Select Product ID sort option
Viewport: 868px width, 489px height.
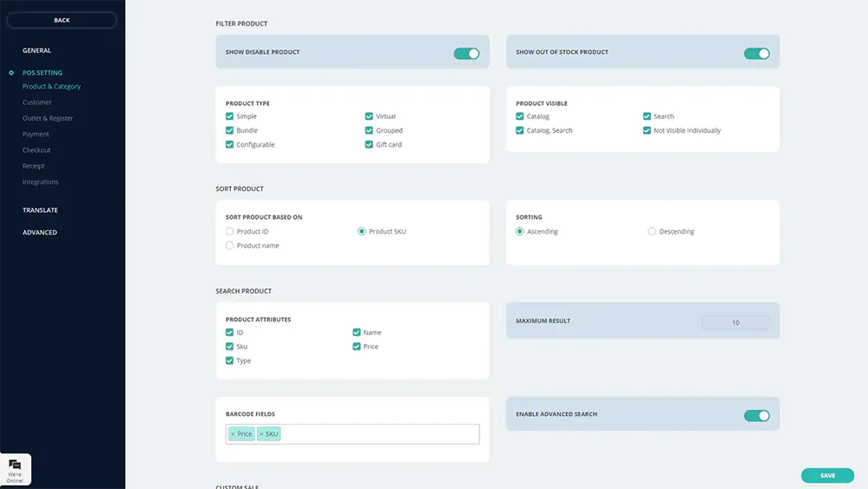230,232
